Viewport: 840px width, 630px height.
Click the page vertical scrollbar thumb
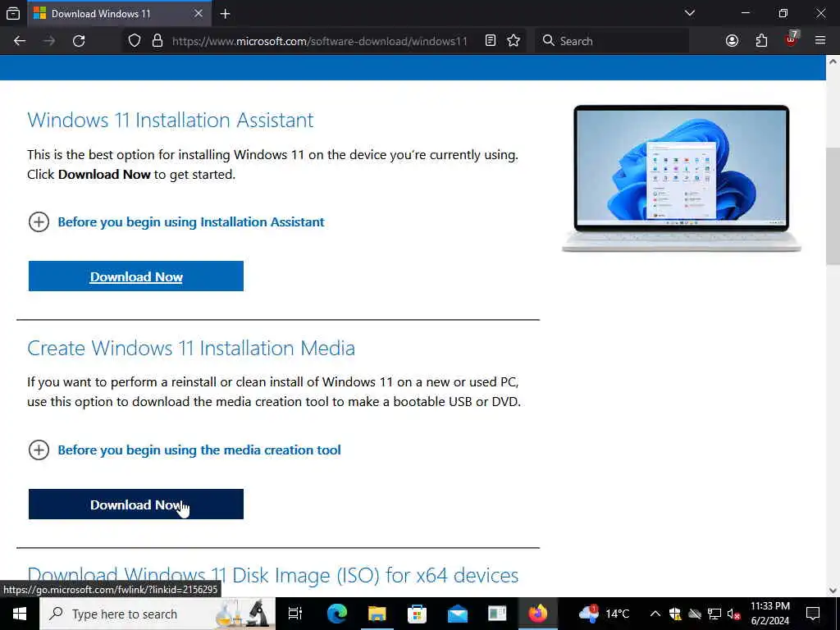[x=833, y=206]
